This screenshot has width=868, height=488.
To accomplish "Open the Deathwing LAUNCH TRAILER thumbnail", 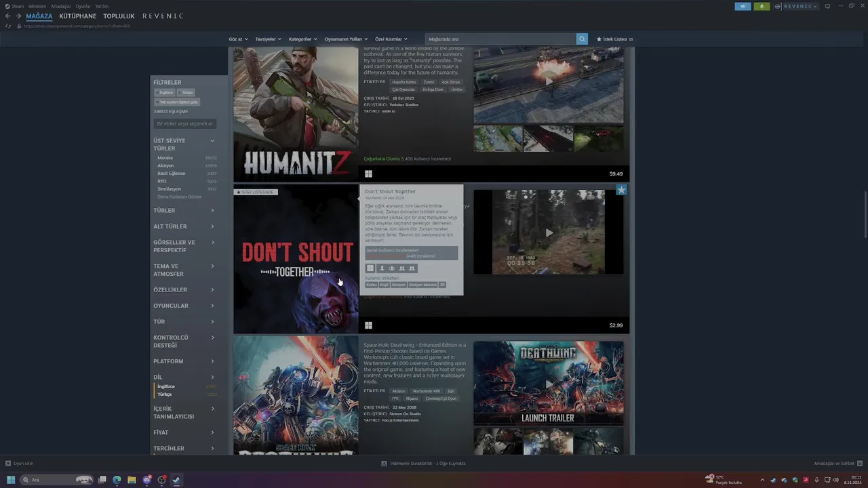I will pyautogui.click(x=549, y=383).
